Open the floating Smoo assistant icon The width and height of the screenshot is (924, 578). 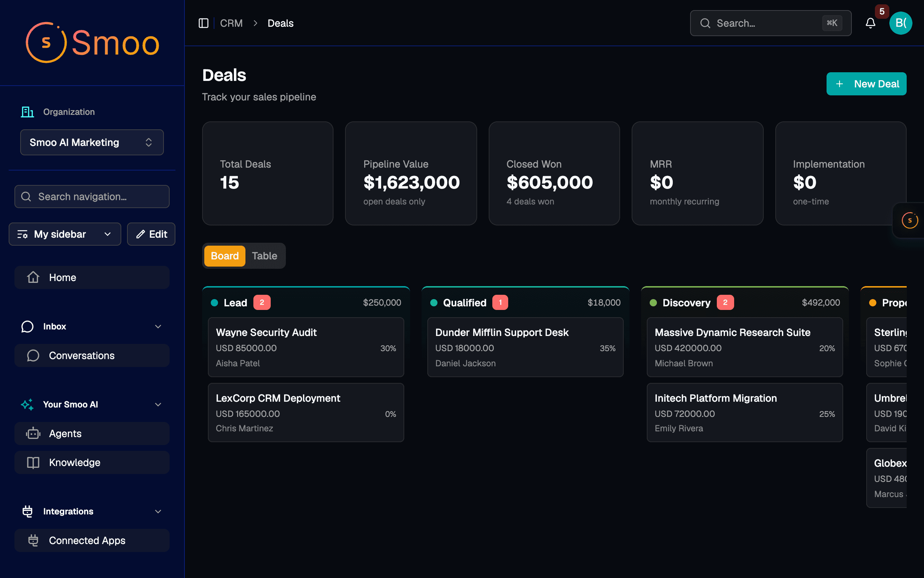[x=910, y=221]
